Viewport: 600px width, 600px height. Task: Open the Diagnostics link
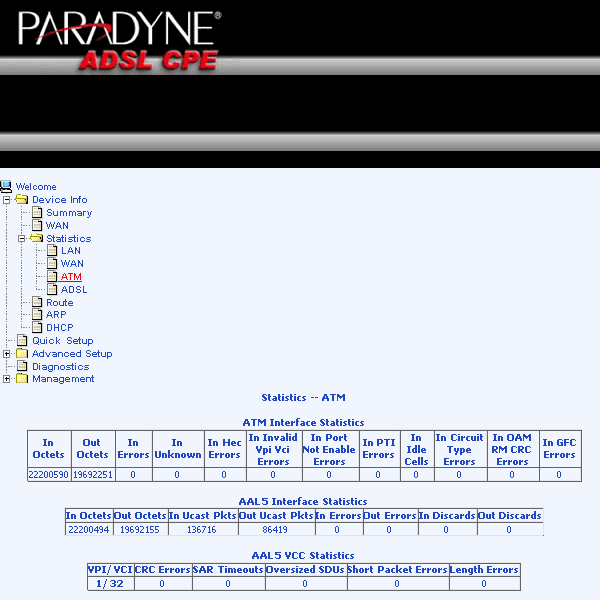[x=60, y=367]
